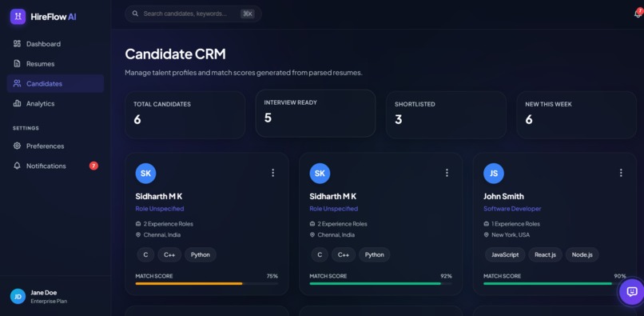Viewport: 644px width, 316px height.
Task: Open Jane Doe Enterprise Plan profile
Action: 55,296
